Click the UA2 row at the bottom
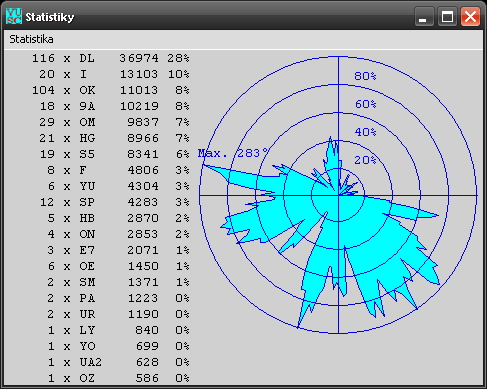 111,362
